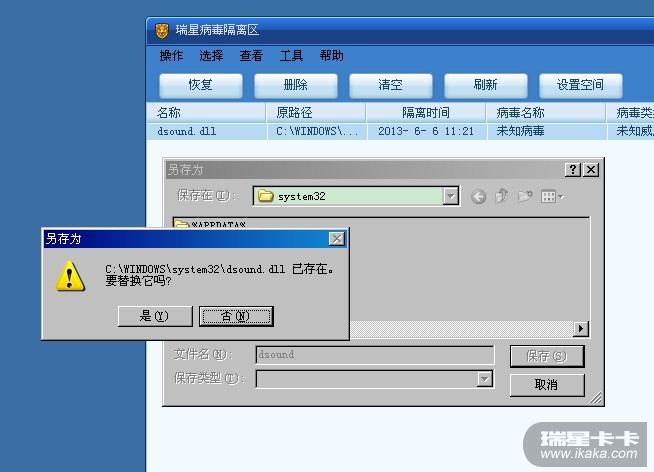Sort by 隔离时间 column header

click(x=426, y=113)
